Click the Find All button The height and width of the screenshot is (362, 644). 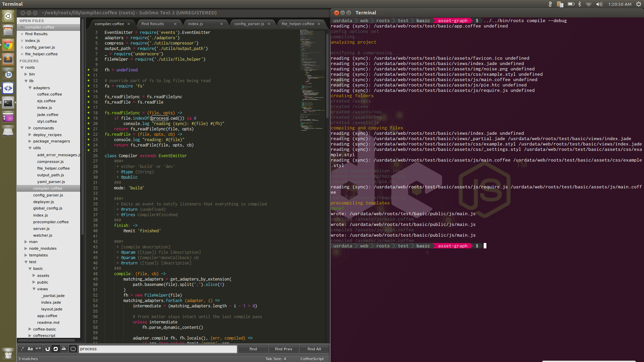pyautogui.click(x=314, y=349)
